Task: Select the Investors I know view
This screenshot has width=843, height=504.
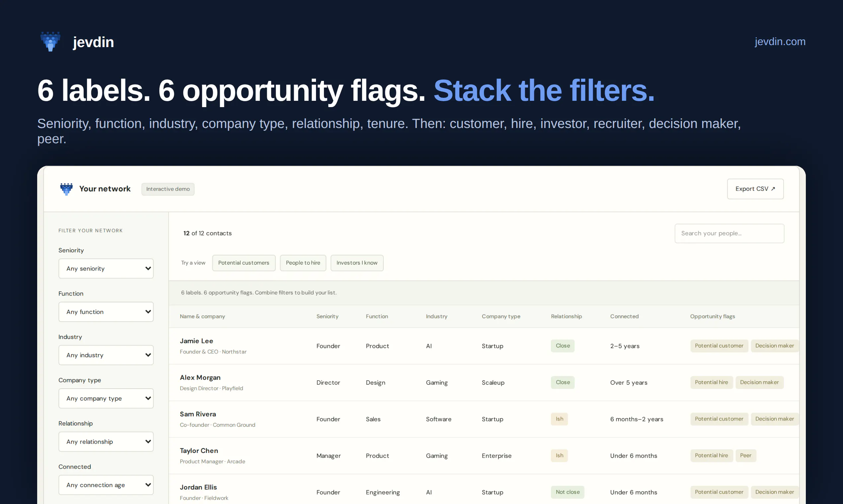Action: [x=357, y=263]
